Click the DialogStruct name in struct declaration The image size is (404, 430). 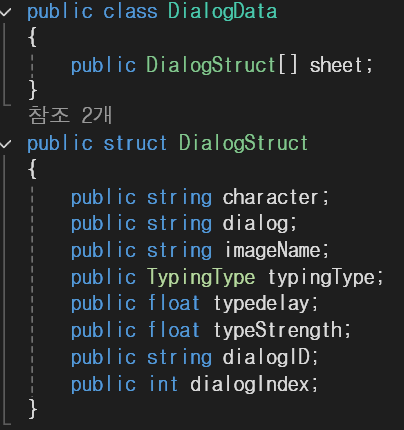pyautogui.click(x=243, y=143)
